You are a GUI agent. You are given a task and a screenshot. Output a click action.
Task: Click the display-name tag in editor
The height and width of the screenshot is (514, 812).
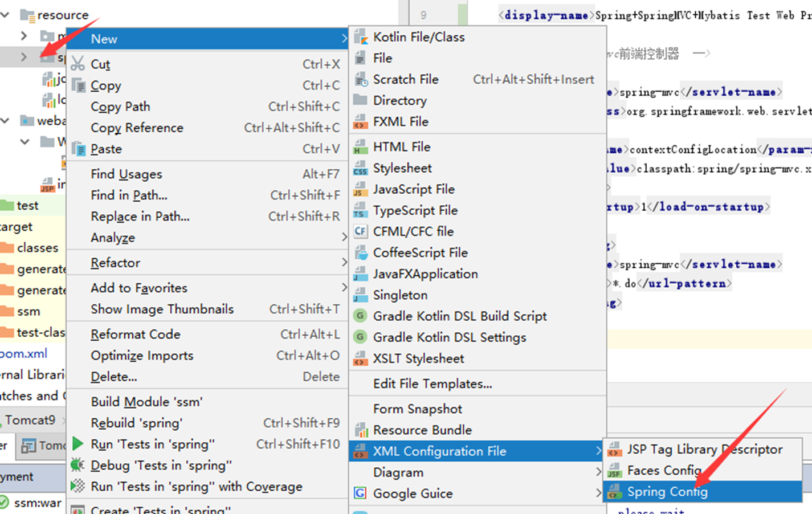tap(546, 15)
